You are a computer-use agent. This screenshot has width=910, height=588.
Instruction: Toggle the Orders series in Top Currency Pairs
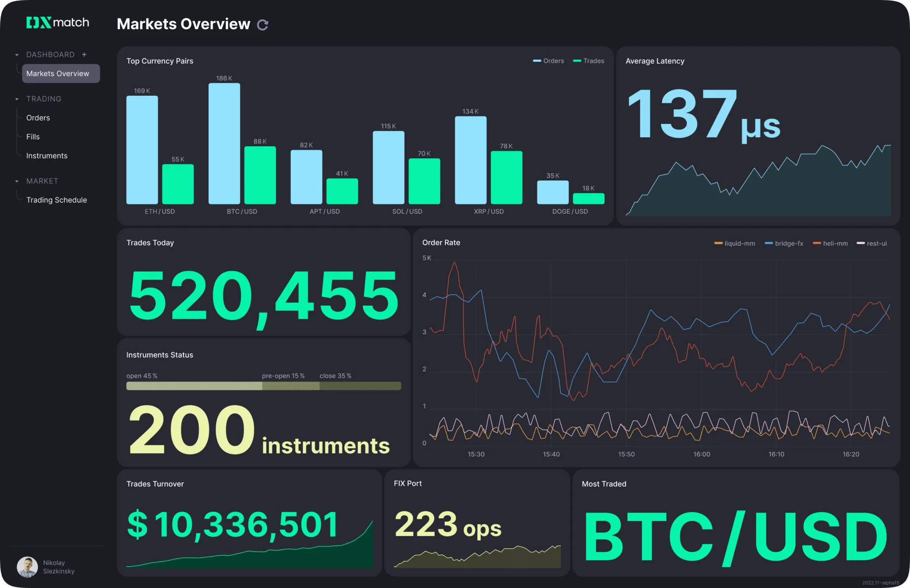pyautogui.click(x=548, y=61)
